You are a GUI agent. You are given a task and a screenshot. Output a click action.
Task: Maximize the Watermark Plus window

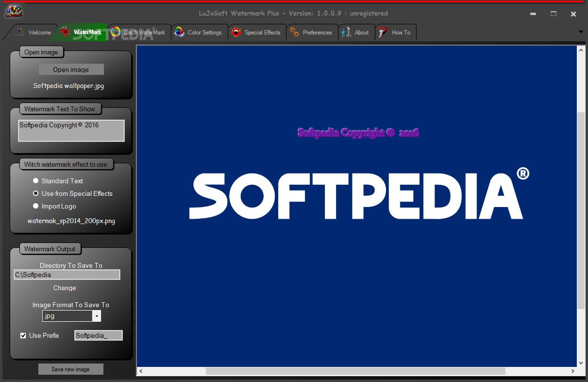click(554, 14)
